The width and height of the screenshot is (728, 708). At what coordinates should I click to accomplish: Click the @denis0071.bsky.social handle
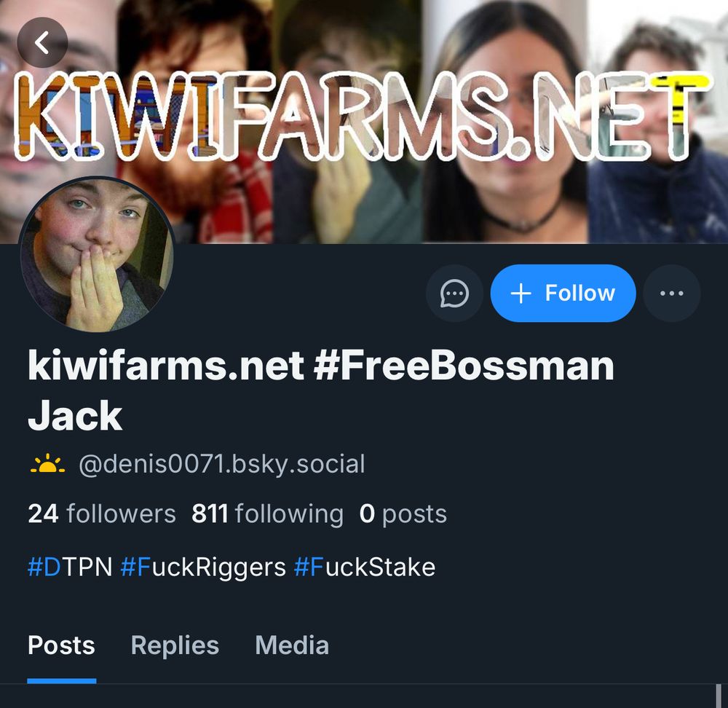point(222,465)
